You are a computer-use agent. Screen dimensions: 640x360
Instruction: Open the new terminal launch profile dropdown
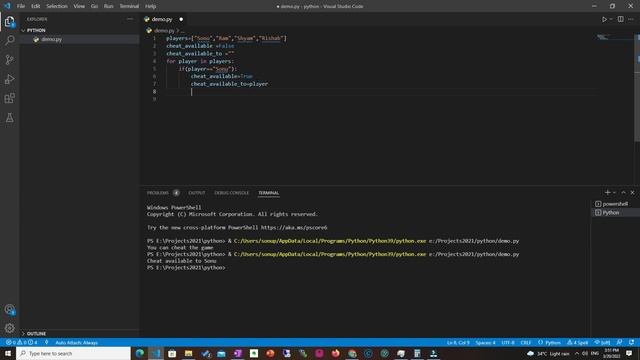coord(614,192)
